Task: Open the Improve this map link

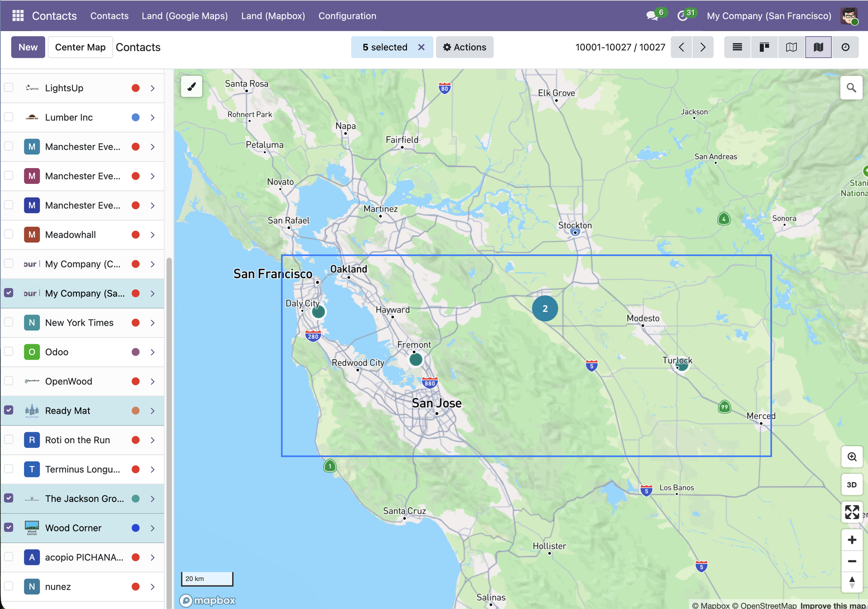Action: pos(833,605)
